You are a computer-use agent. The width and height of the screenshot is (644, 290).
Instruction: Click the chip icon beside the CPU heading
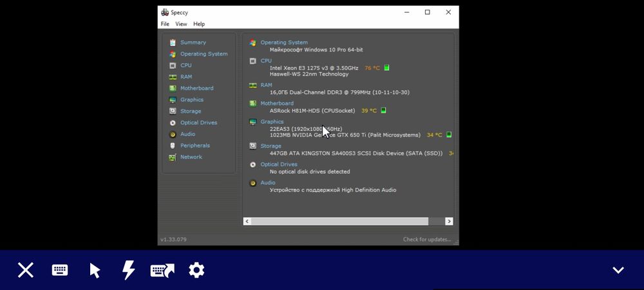point(252,61)
